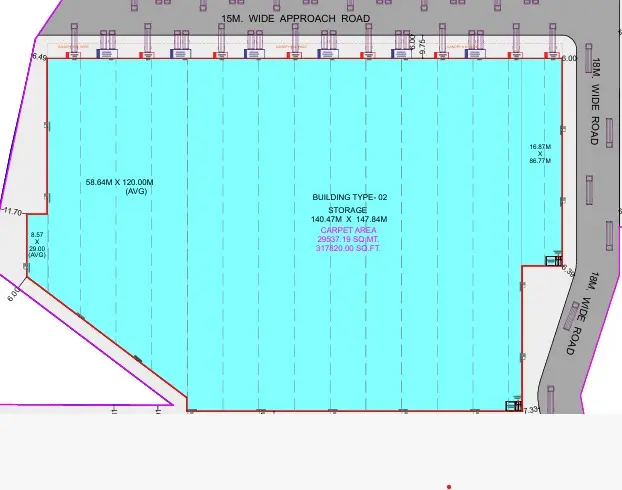Select the "9.75" vertical dimension text
The height and width of the screenshot is (490, 622).
422,46
